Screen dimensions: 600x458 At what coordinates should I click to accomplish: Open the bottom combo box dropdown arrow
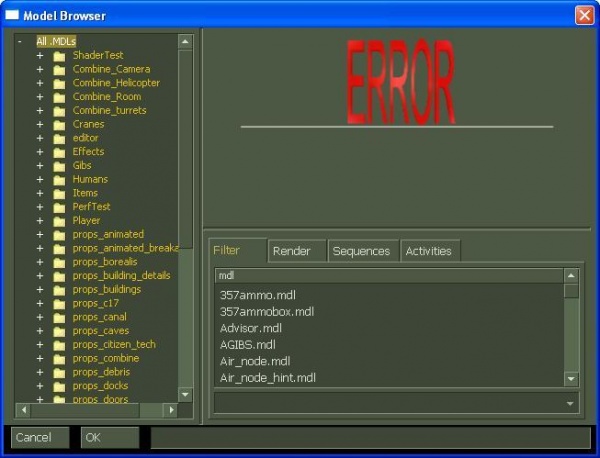(570, 403)
